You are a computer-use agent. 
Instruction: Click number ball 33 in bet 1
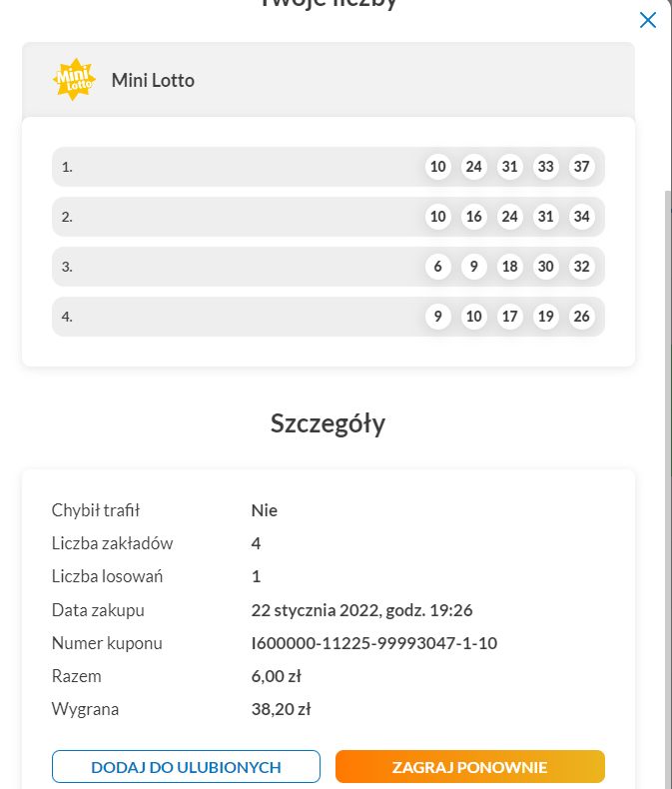coord(546,167)
